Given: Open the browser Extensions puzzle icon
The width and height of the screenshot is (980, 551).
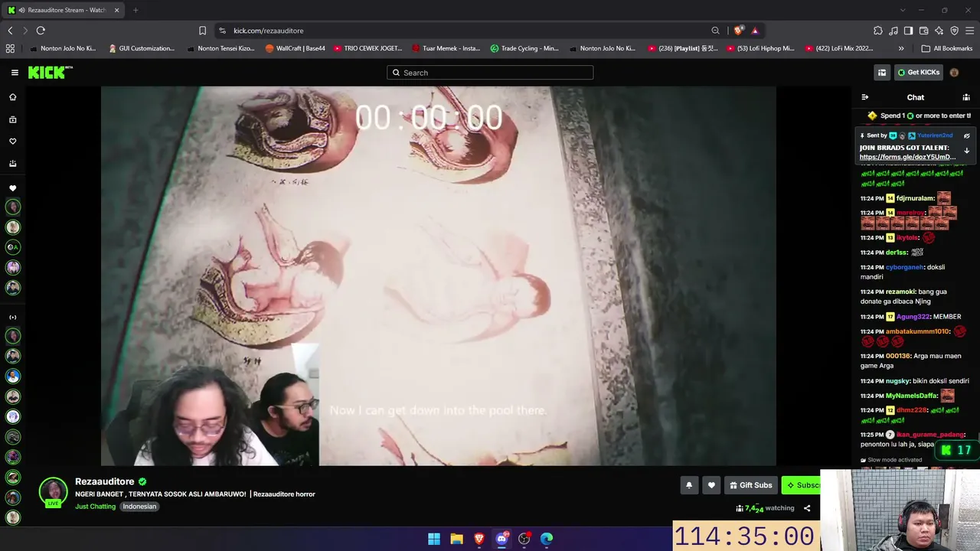Looking at the screenshot, I should (x=878, y=31).
